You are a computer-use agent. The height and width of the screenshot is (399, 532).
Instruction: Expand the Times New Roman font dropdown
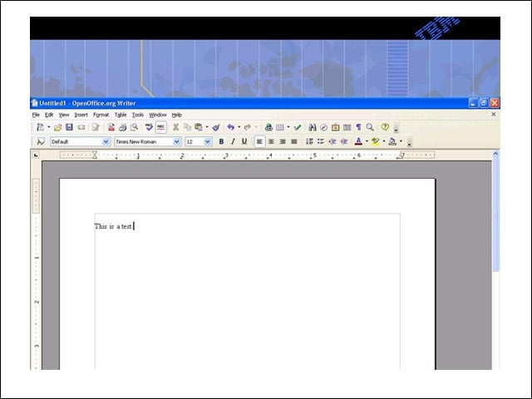point(176,142)
